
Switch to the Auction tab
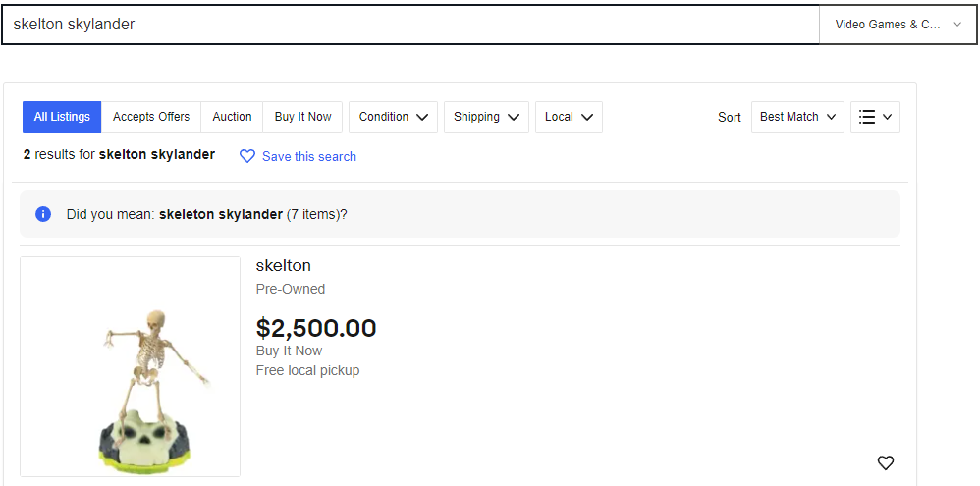coord(232,117)
